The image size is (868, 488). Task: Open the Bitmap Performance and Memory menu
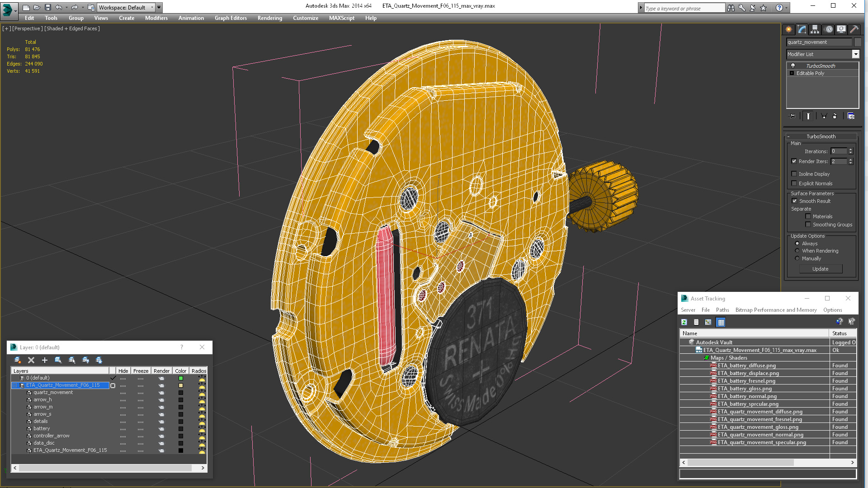click(776, 310)
